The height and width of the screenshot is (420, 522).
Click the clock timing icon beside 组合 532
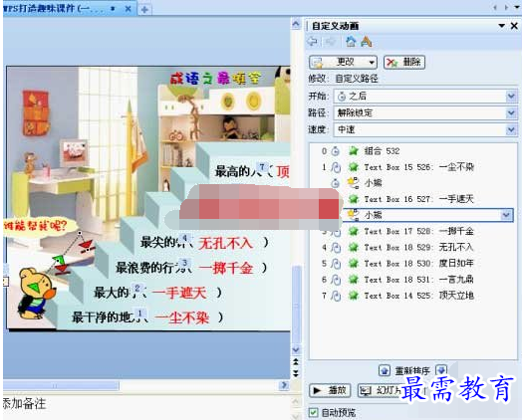click(336, 151)
